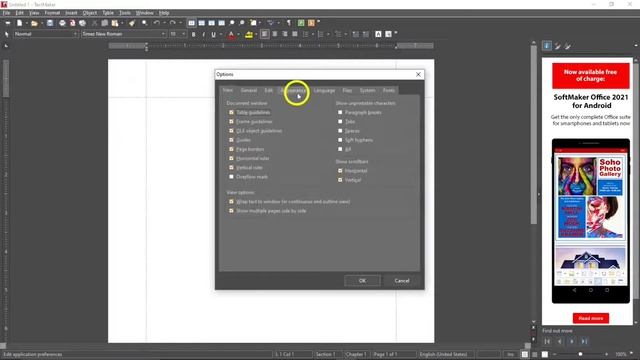
Task: Center align text with toolbar icon
Action: [275, 34]
